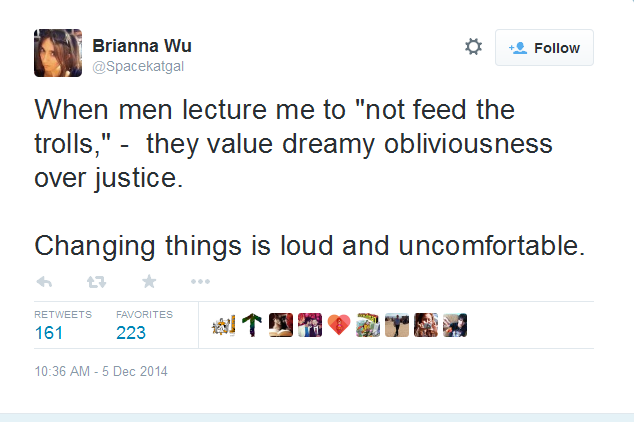Open the beach standing person avatar
The image size is (634, 422).
click(397, 325)
